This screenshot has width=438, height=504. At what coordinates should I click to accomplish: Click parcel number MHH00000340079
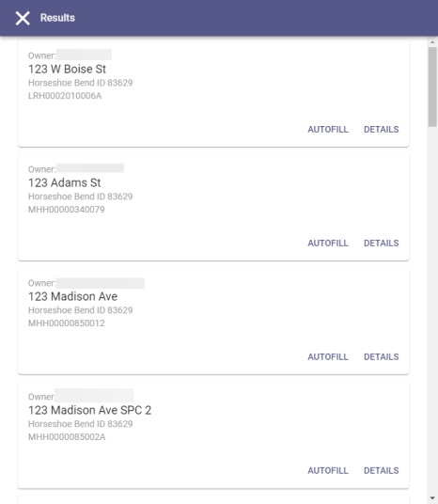pyautogui.click(x=67, y=210)
